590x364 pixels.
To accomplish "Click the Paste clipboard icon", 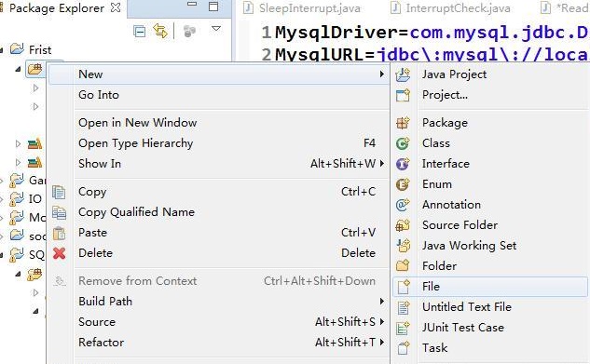I will click(59, 234).
